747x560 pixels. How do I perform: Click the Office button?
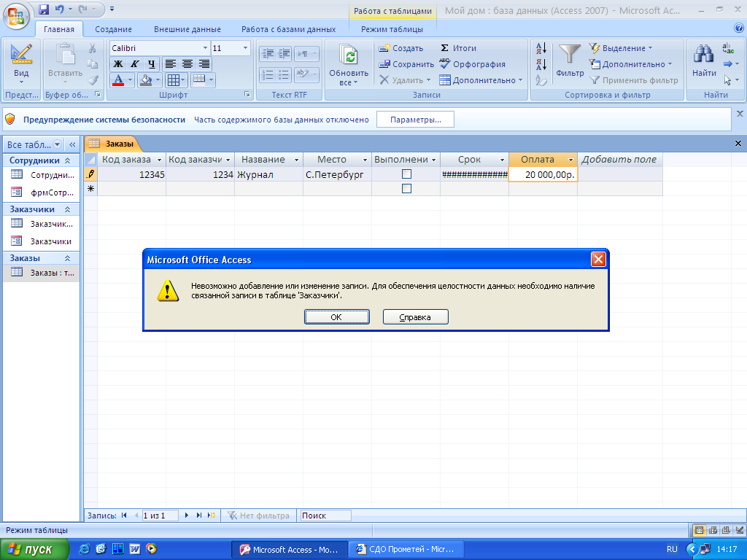(x=16, y=16)
